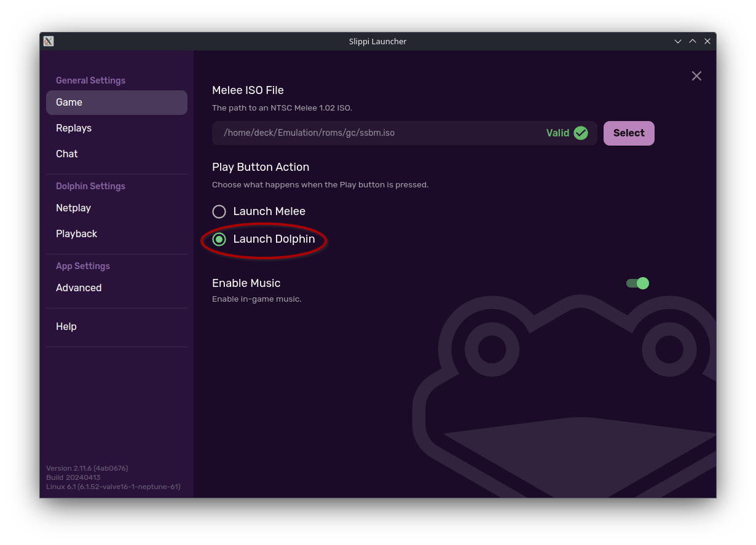This screenshot has height=545, width=756.
Task: Click the 'General Settings' section label
Action: pyautogui.click(x=90, y=80)
